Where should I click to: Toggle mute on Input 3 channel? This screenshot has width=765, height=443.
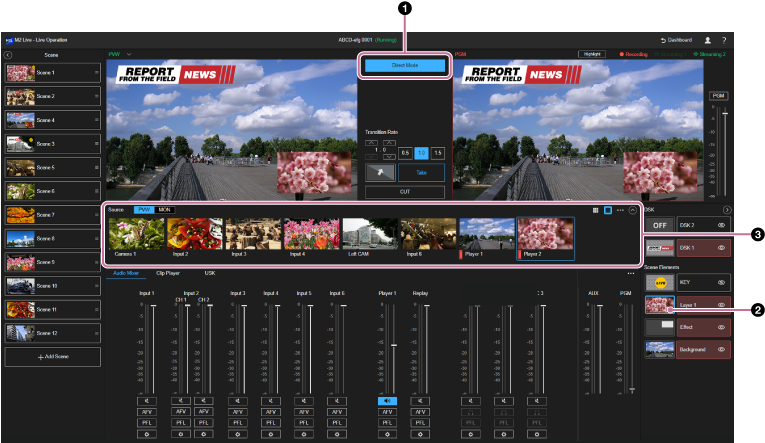coord(238,401)
